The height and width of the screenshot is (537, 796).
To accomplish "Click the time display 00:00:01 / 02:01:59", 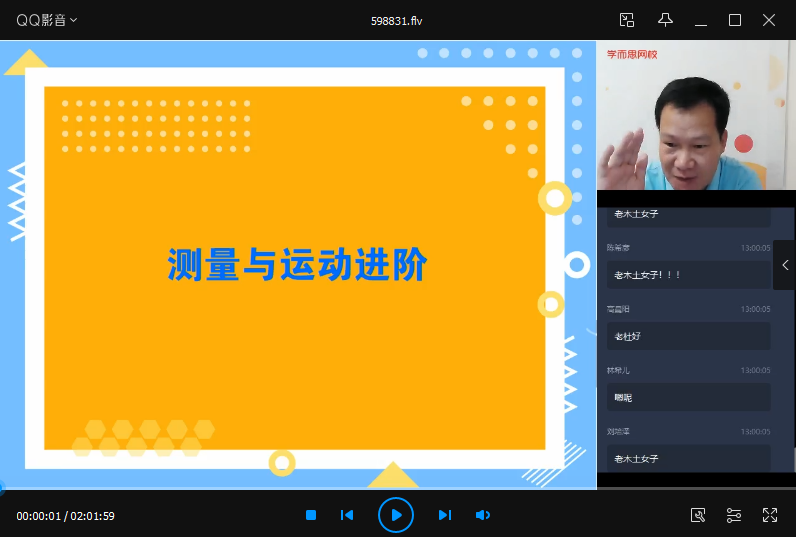I will click(66, 516).
